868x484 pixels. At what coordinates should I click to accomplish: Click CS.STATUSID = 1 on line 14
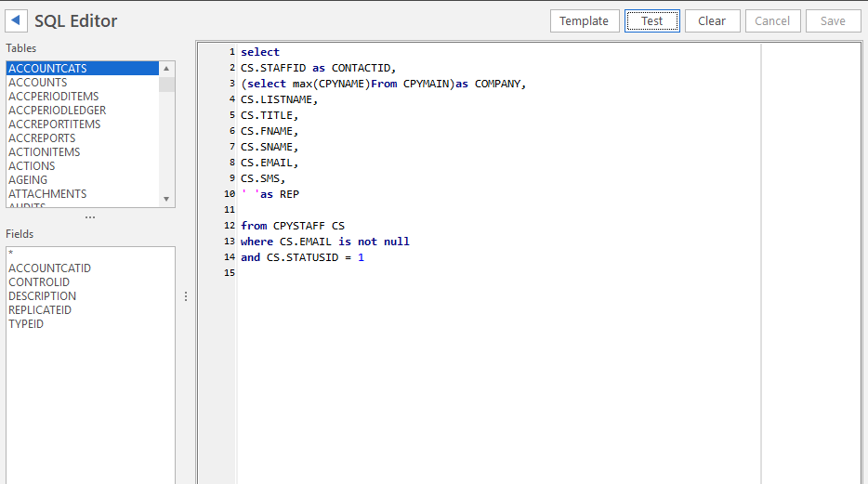click(316, 257)
